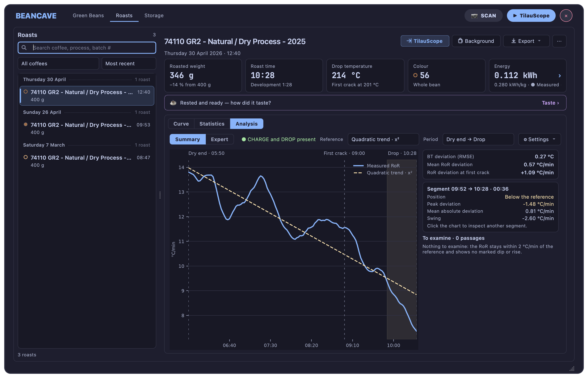Image resolution: width=588 pixels, height=378 pixels.
Task: Toggle Measured RoR legend entry
Action: pyautogui.click(x=376, y=166)
